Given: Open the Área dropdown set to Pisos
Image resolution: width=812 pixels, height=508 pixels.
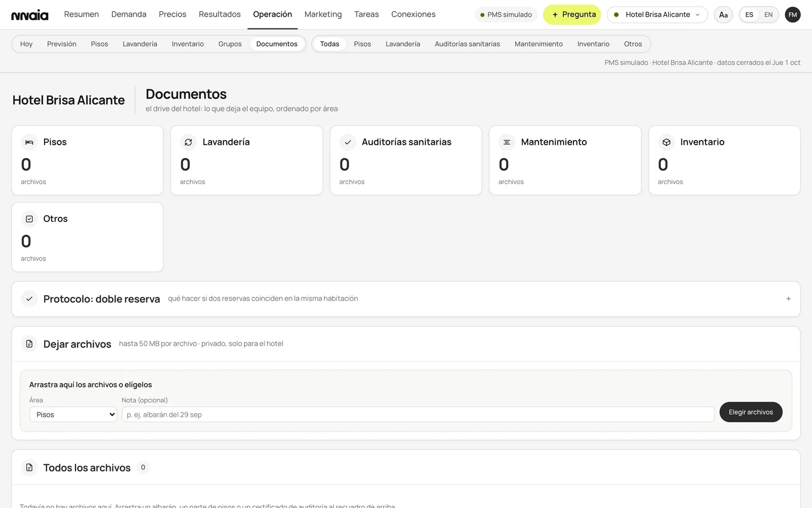Looking at the screenshot, I should click(73, 415).
